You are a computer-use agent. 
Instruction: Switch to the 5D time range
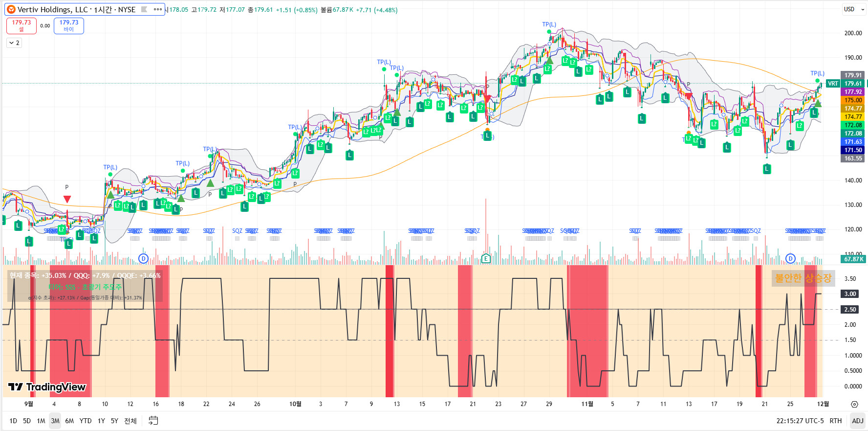point(27,421)
